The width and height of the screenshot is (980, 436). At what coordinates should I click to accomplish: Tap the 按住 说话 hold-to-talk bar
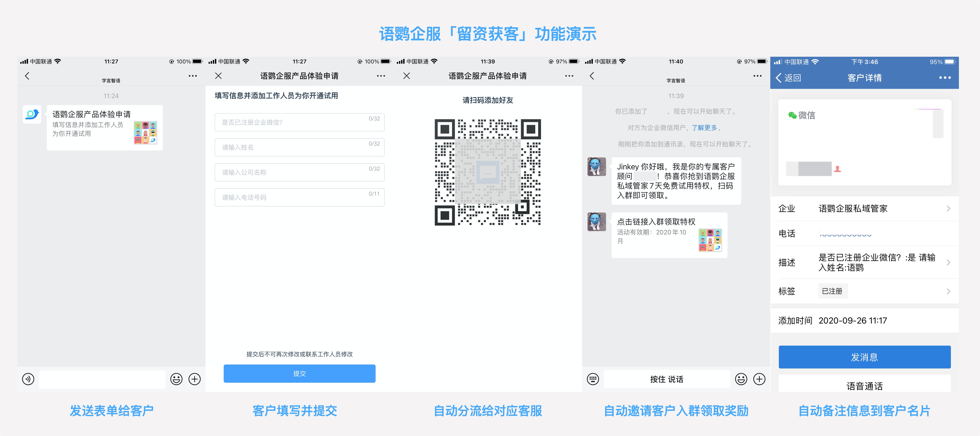[667, 379]
